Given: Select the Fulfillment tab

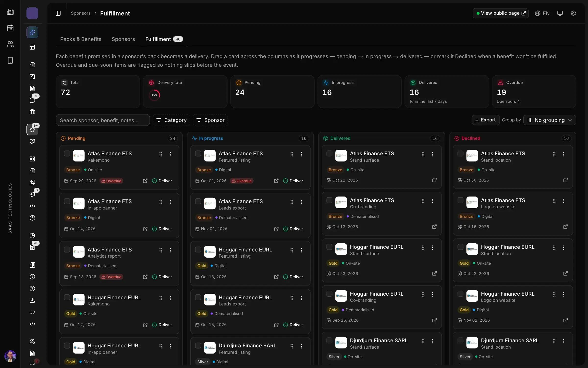Looking at the screenshot, I should click(x=164, y=39).
